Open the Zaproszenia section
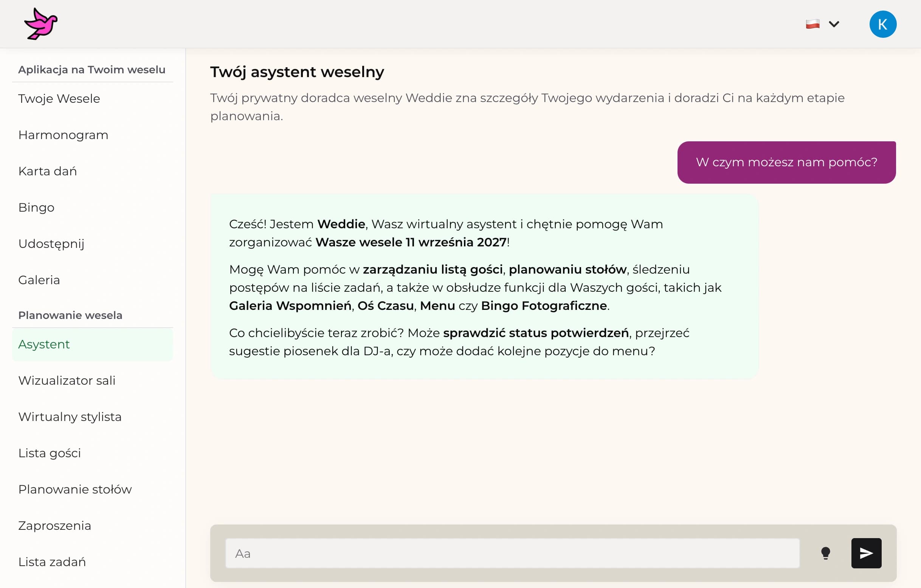 [54, 526]
